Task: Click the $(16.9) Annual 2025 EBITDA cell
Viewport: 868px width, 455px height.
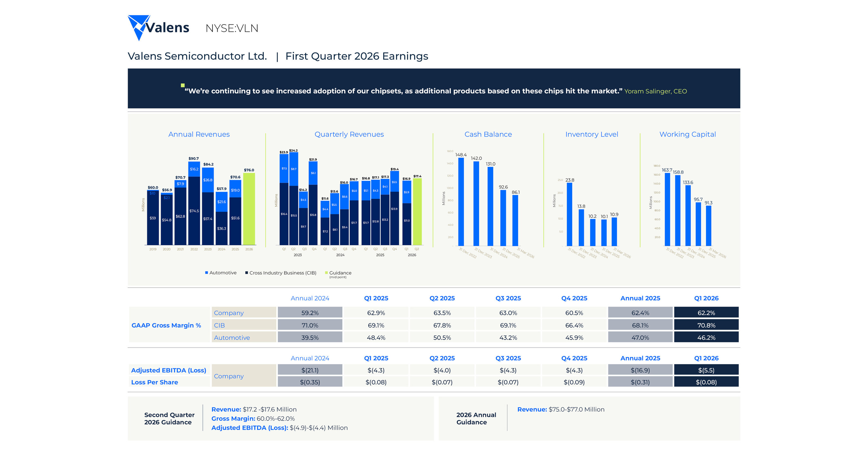Action: 640,370
